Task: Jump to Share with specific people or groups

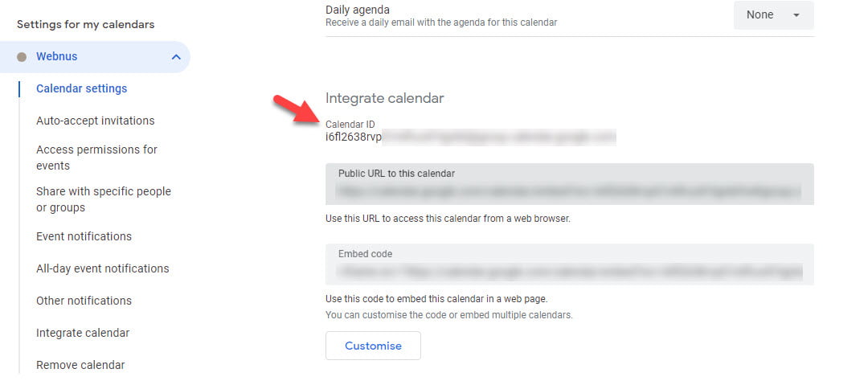Action: coord(103,199)
